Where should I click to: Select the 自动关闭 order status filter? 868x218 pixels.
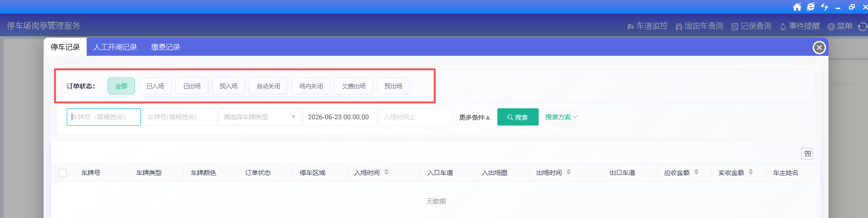click(268, 86)
